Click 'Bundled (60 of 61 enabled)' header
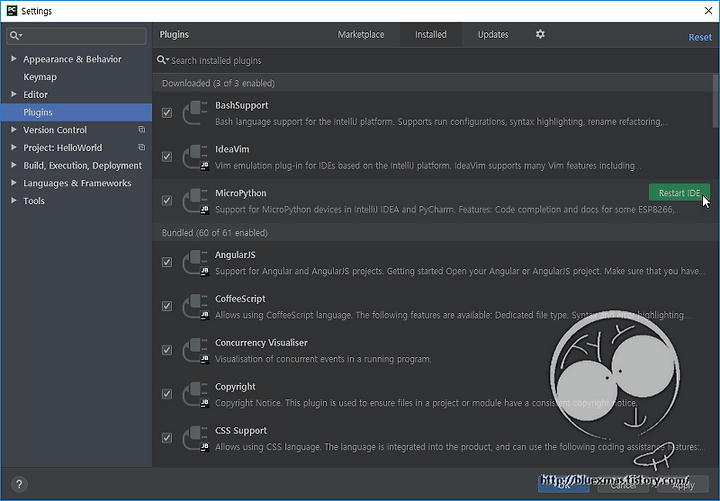 click(214, 233)
